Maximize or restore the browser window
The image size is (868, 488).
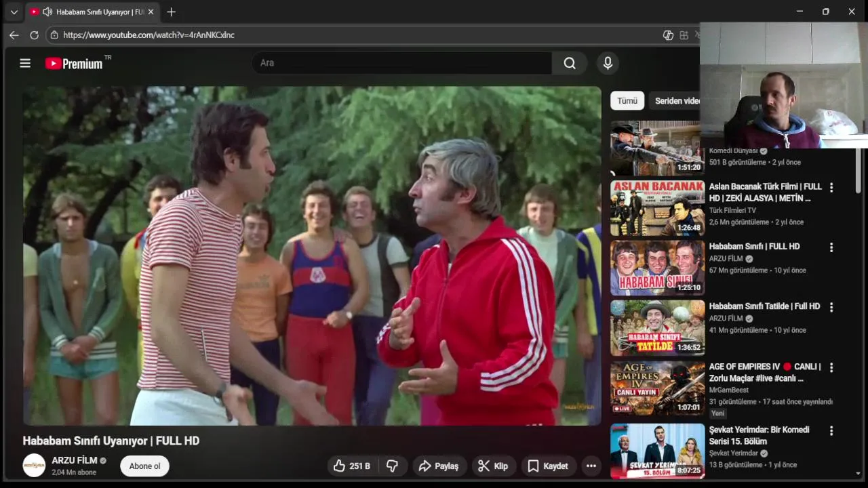[825, 12]
